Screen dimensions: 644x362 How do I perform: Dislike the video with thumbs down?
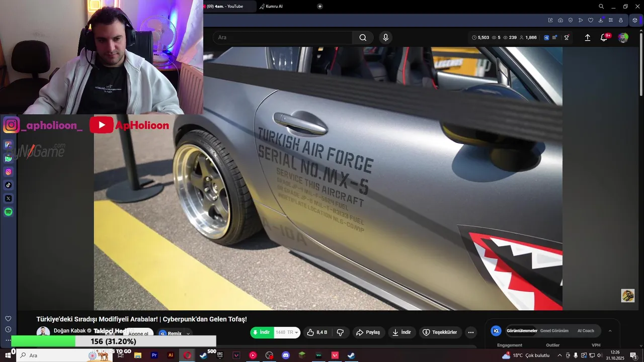click(340, 332)
